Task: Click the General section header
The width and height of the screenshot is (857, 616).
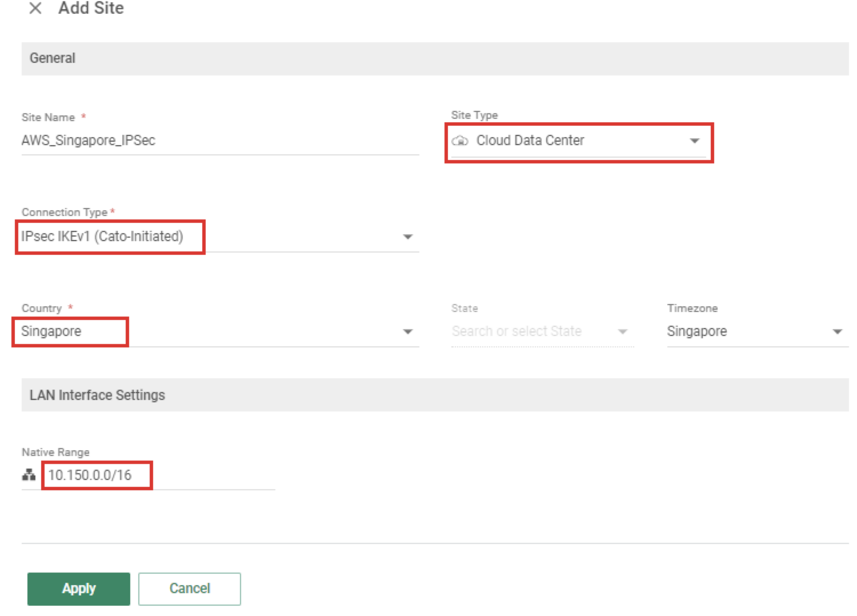Action: 53,58
